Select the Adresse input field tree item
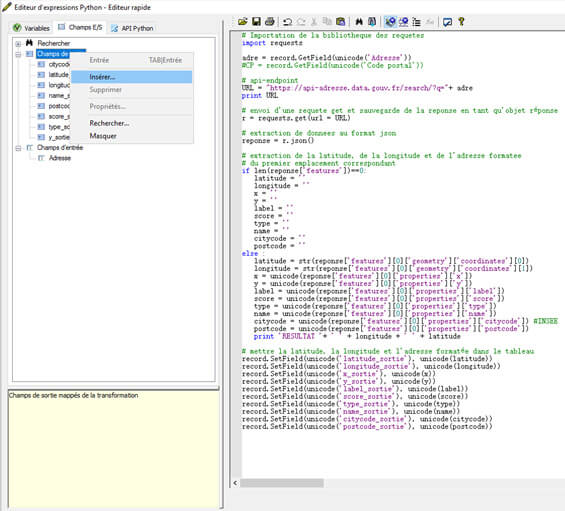Screen dimensions: 565x511 pos(60,158)
